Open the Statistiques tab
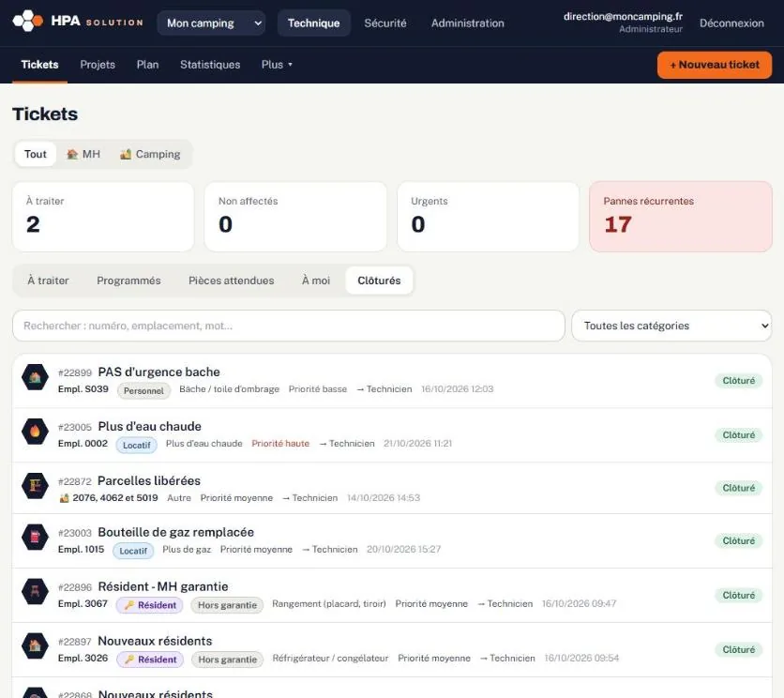This screenshot has height=698, width=784. (x=210, y=65)
